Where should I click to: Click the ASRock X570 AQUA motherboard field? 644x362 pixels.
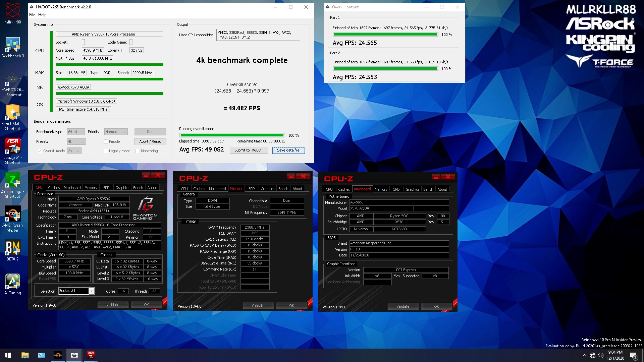[73, 87]
